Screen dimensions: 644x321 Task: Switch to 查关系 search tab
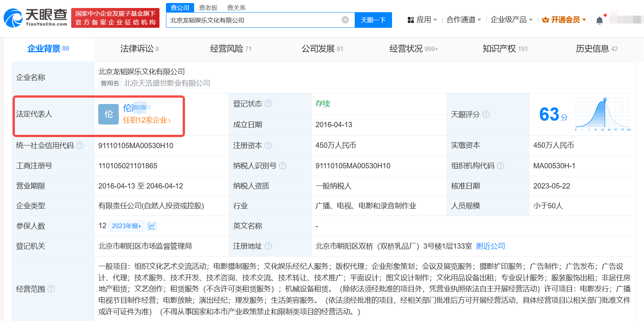(236, 8)
